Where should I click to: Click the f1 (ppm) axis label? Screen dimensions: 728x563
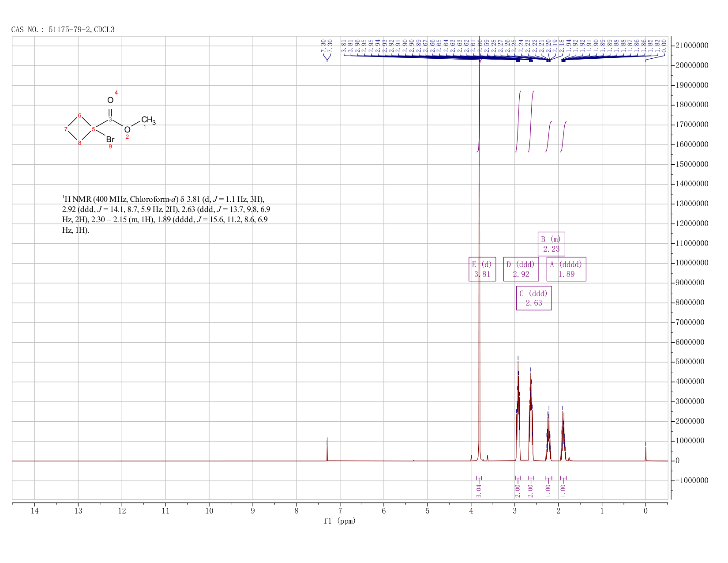pyautogui.click(x=340, y=521)
